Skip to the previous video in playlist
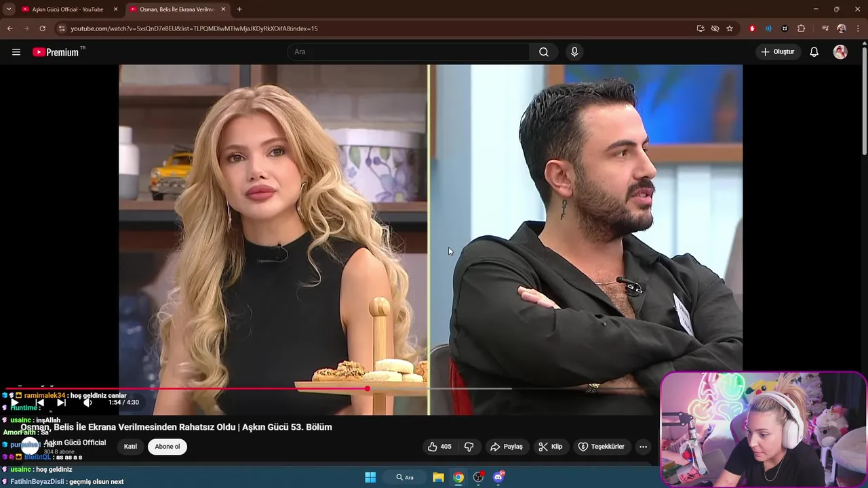 coord(40,403)
